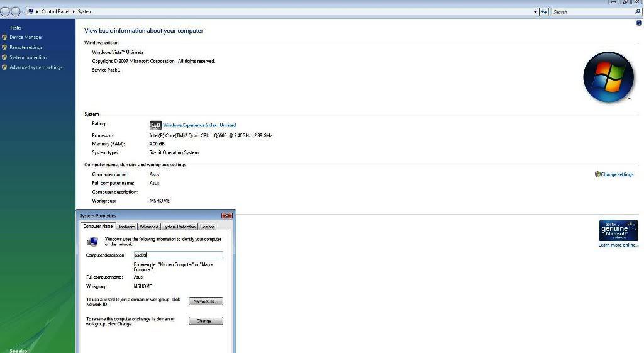Click the refresh icon beside address bar
The image size is (644, 353).
click(x=544, y=12)
